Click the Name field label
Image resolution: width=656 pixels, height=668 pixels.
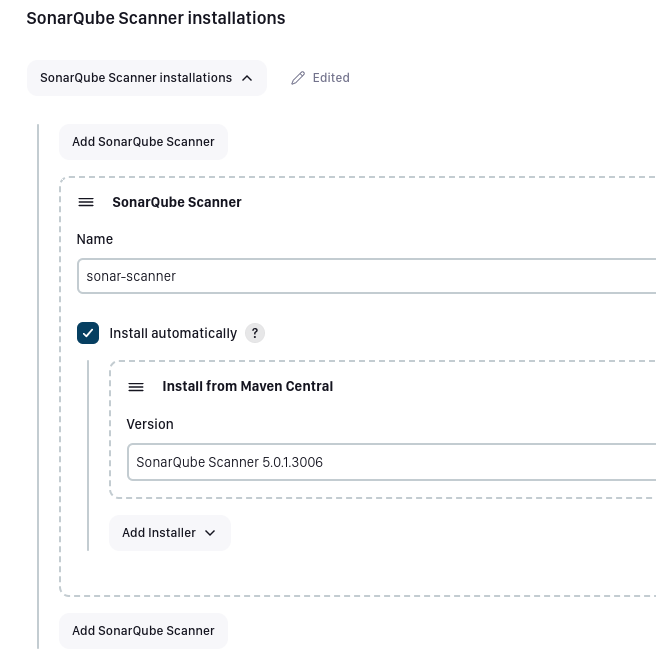point(95,239)
